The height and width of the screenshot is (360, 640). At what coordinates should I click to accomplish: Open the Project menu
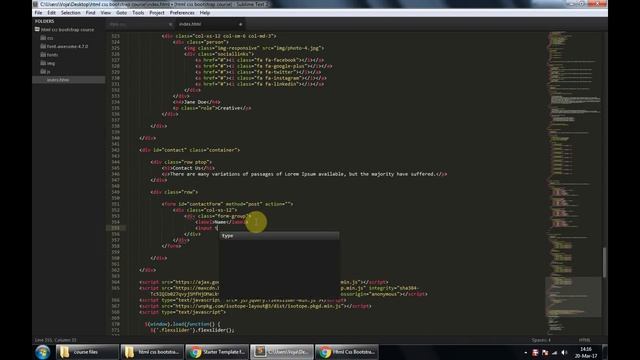pyautogui.click(x=157, y=13)
